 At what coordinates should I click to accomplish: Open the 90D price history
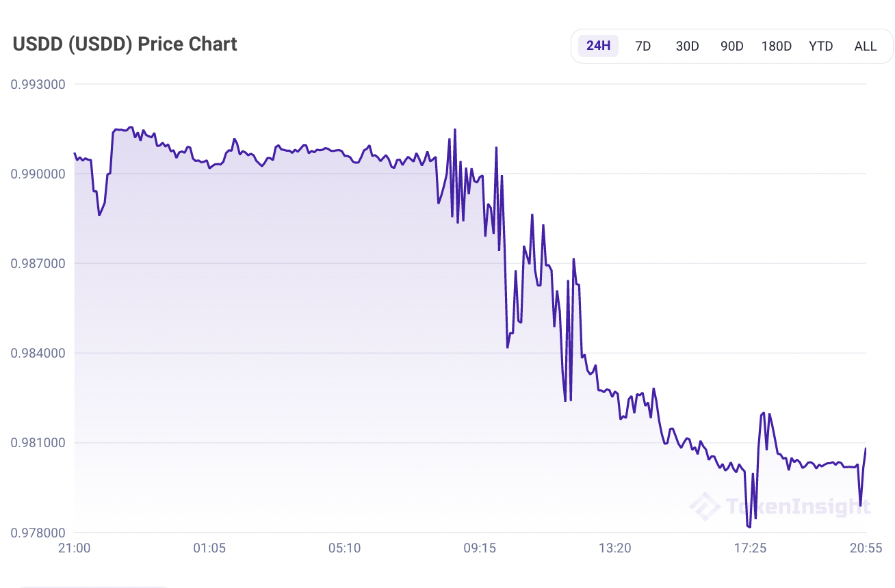coord(731,46)
